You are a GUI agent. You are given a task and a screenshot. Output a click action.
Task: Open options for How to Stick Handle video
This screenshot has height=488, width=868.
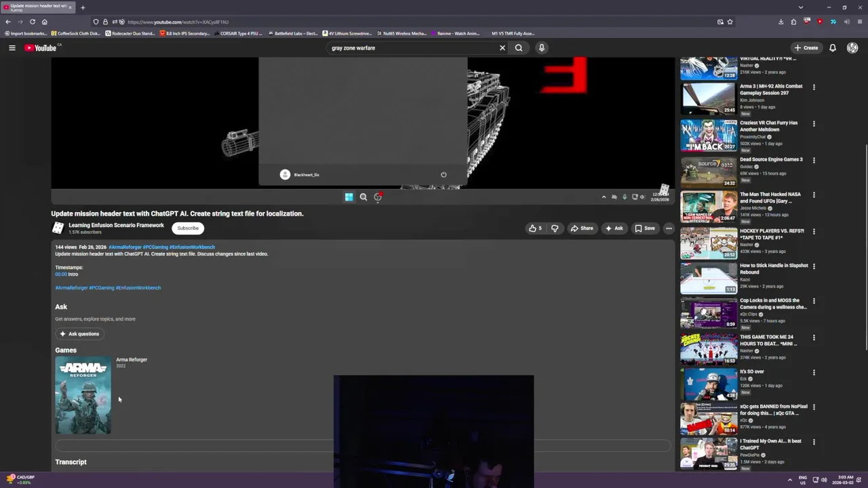tap(814, 266)
